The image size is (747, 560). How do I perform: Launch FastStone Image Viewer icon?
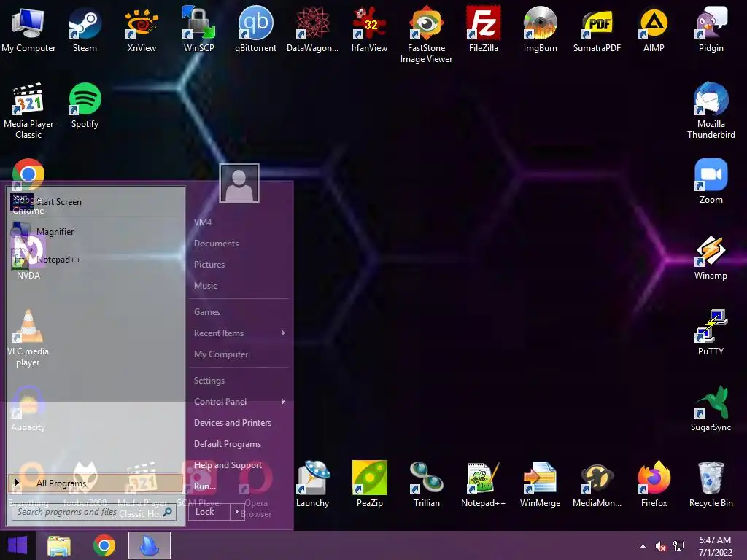pyautogui.click(x=426, y=34)
